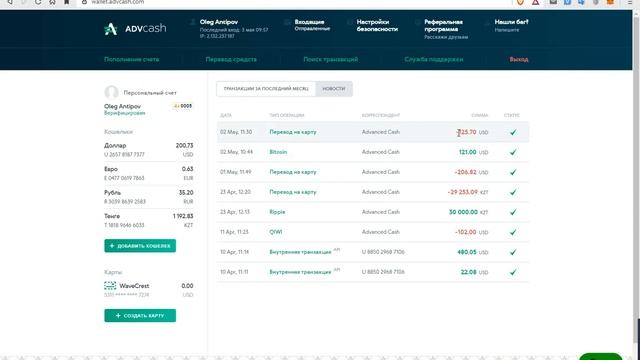640x360 pixels.
Task: Select the Тенге wallet
Action: pos(149,220)
